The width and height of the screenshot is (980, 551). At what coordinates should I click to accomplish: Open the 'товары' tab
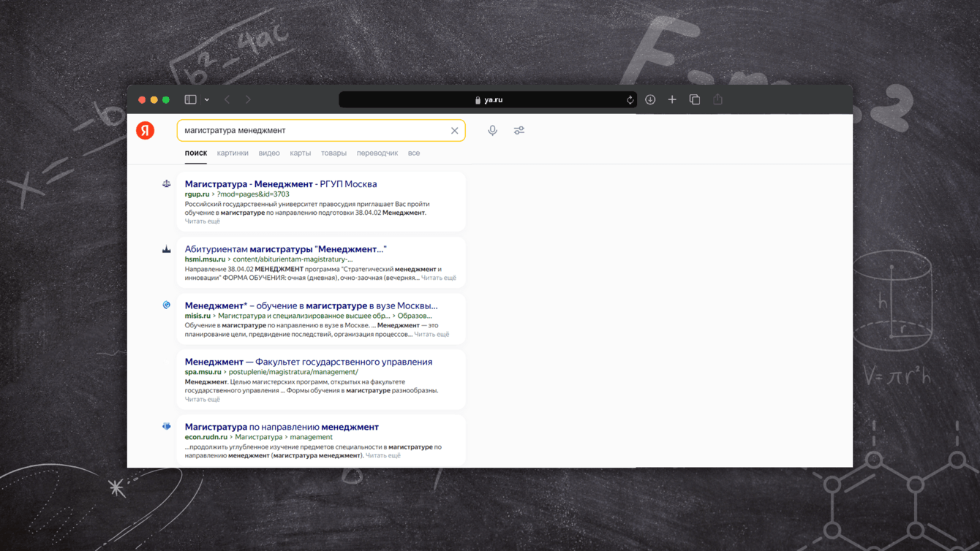333,153
